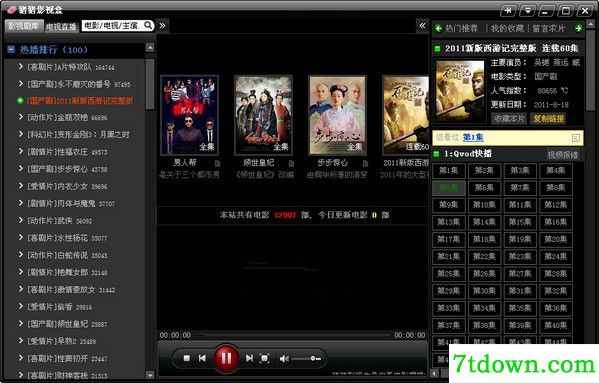Click the green right arrow after 留言求片
This screenshot has height=383, width=599.
click(x=578, y=28)
